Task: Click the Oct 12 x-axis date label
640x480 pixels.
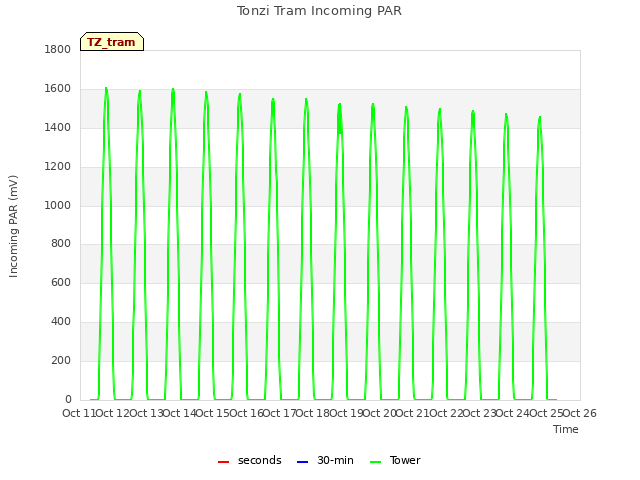Action: tap(113, 413)
